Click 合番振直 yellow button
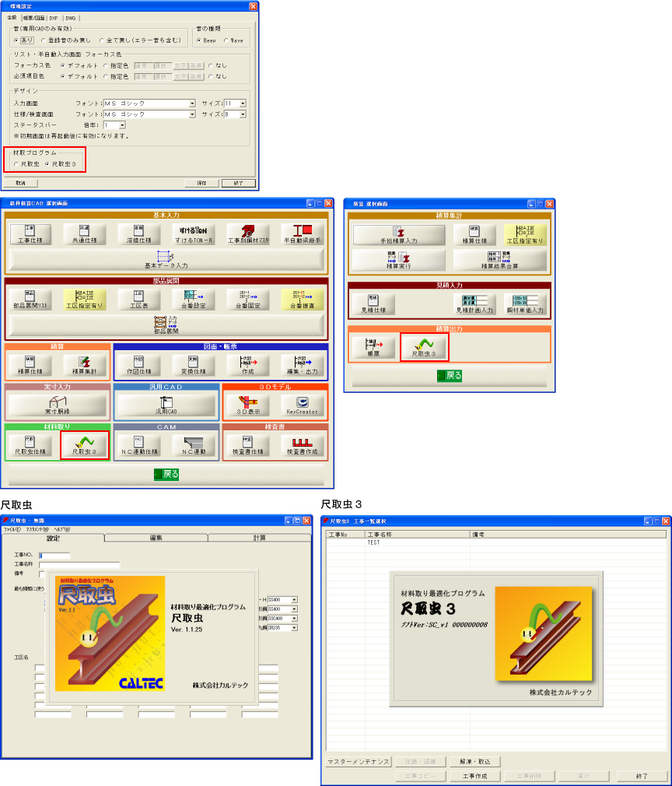The image size is (672, 786). pyautogui.click(x=303, y=300)
